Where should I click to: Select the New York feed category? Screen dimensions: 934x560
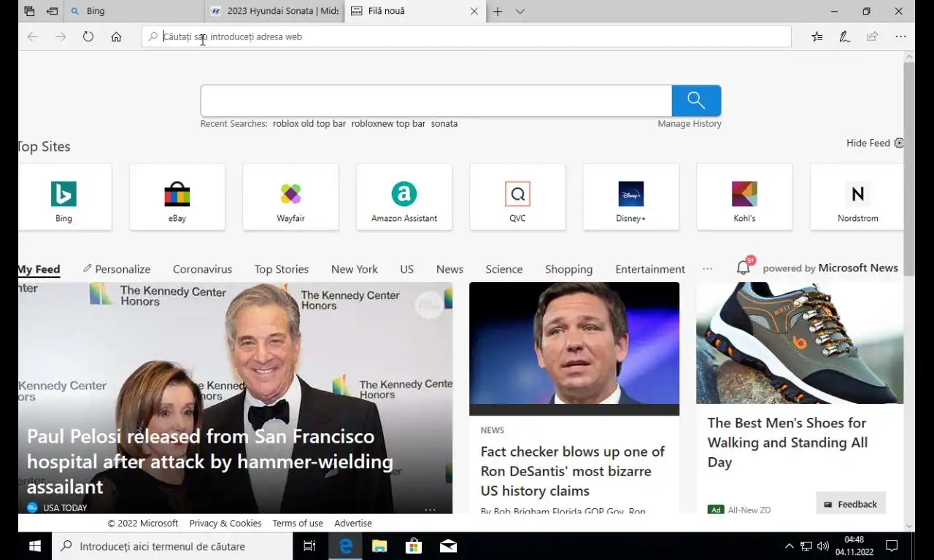point(354,269)
